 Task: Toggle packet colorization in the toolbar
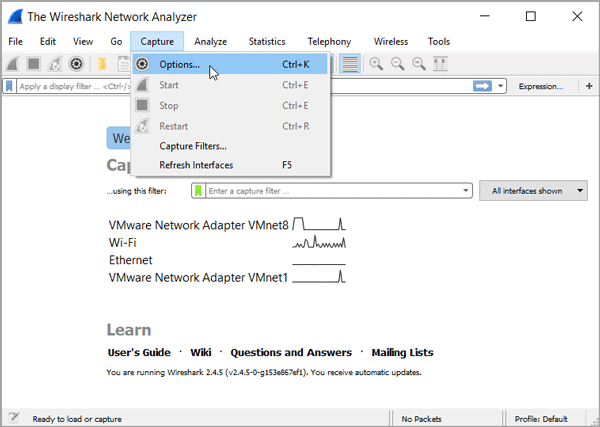click(350, 64)
